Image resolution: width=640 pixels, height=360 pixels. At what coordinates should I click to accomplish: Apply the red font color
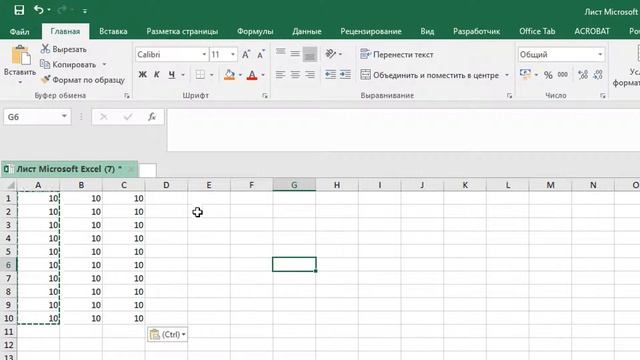coord(252,75)
